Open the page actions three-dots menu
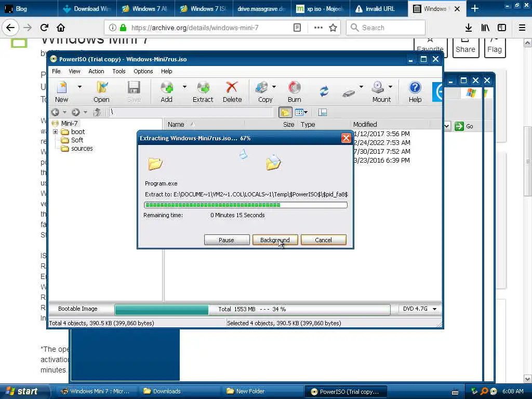Screen dimensions: 532x399 point(318,28)
